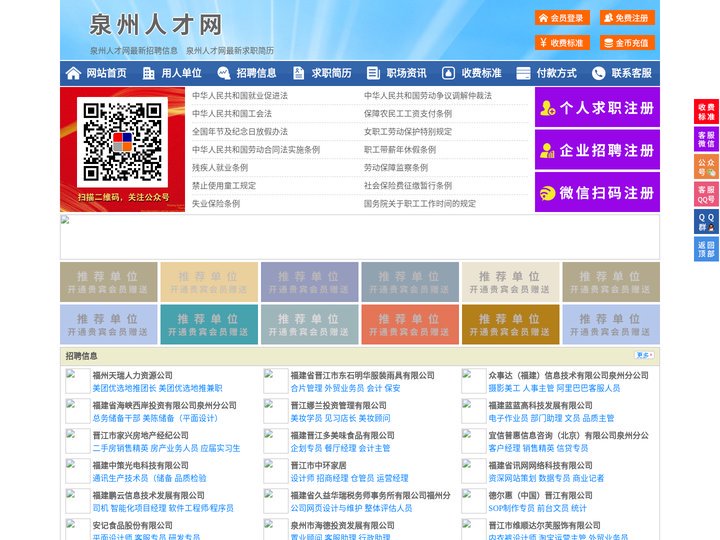Click the document icon beside 求职简历
Image resolution: width=720 pixels, height=540 pixels.
point(298,73)
